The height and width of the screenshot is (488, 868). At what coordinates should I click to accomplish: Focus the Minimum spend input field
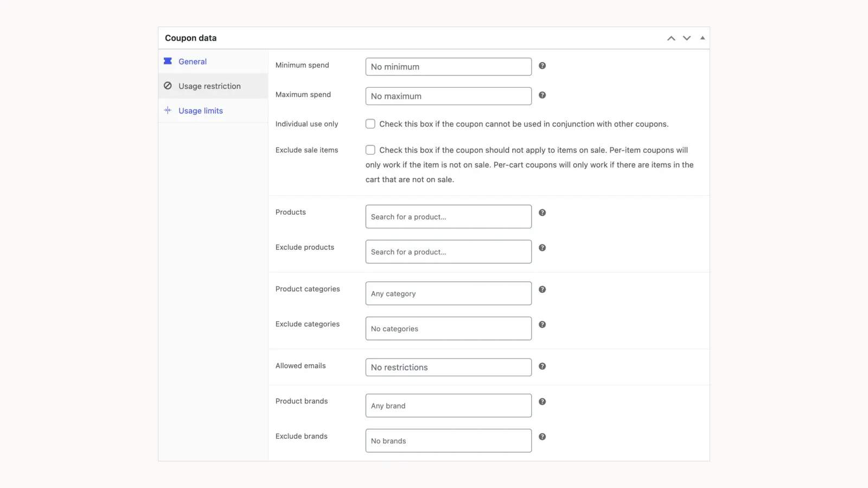pos(449,67)
